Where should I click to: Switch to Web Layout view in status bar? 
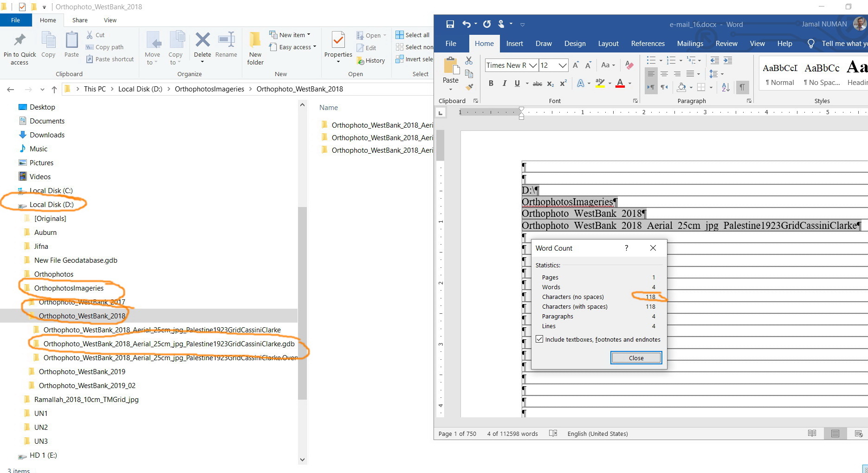tap(858, 434)
